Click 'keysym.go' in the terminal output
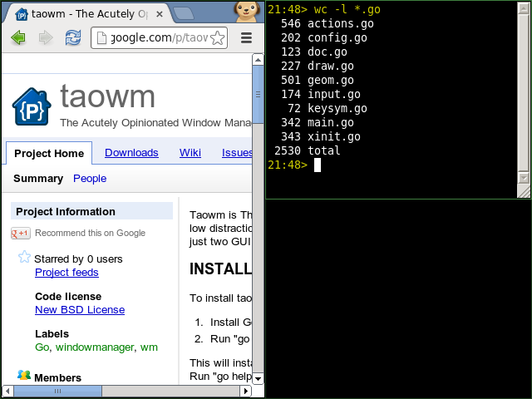532x399 pixels. click(x=337, y=108)
